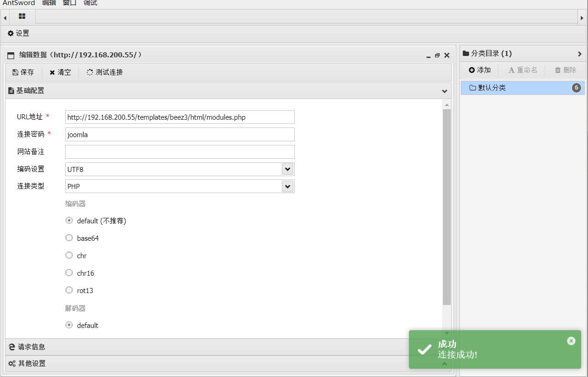The image size is (588, 377).
Task: Close the 编辑数据 panel
Action: tap(447, 55)
